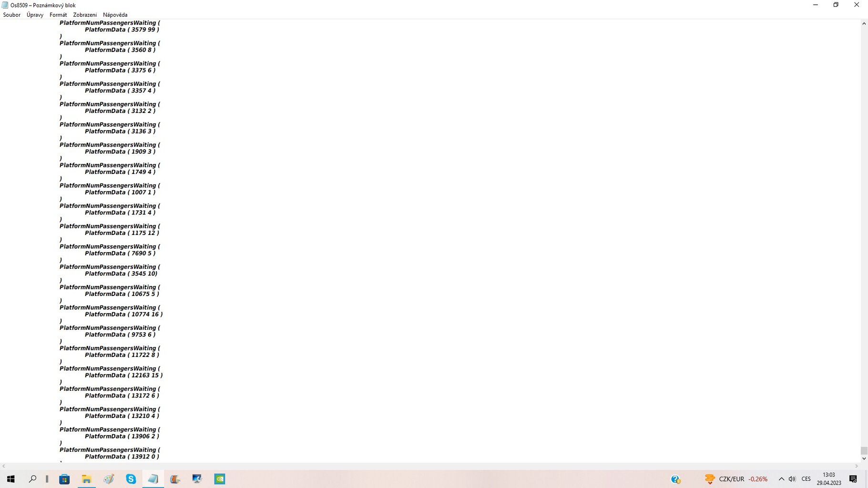Click the Notepad app icon in title bar

click(5, 5)
